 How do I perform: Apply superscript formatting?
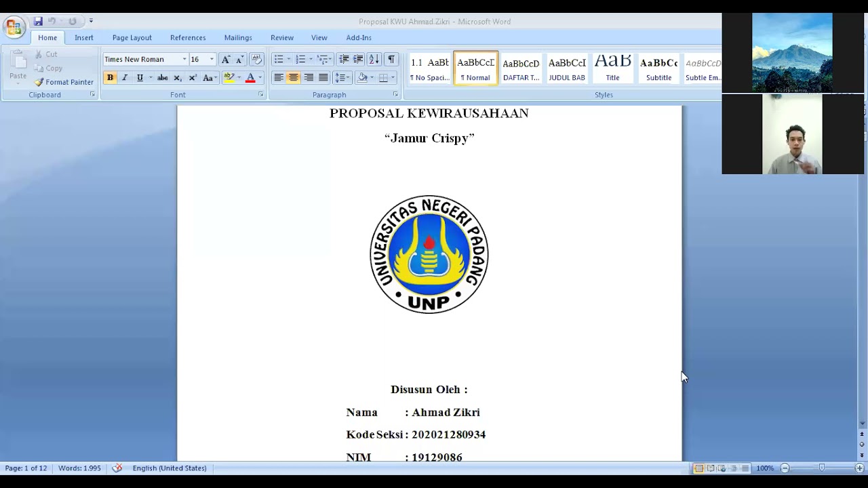193,78
